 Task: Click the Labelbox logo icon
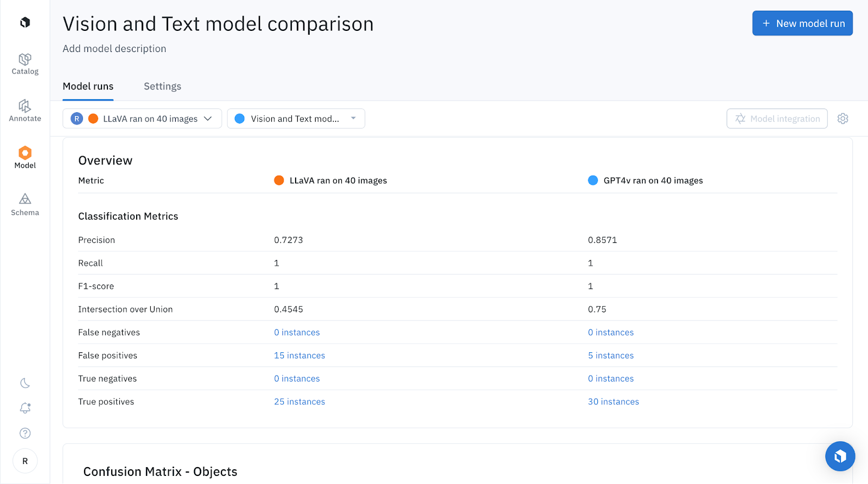[x=25, y=22]
